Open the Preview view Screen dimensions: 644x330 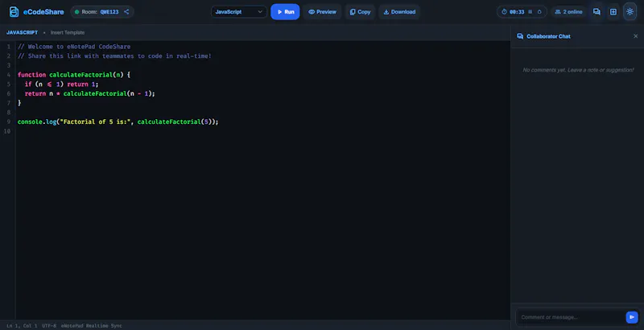(x=322, y=12)
